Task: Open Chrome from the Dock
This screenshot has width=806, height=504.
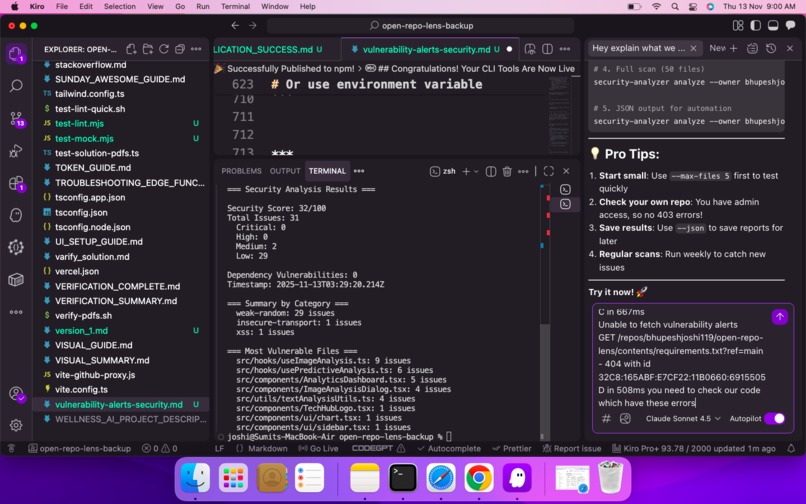Action: pyautogui.click(x=478, y=478)
